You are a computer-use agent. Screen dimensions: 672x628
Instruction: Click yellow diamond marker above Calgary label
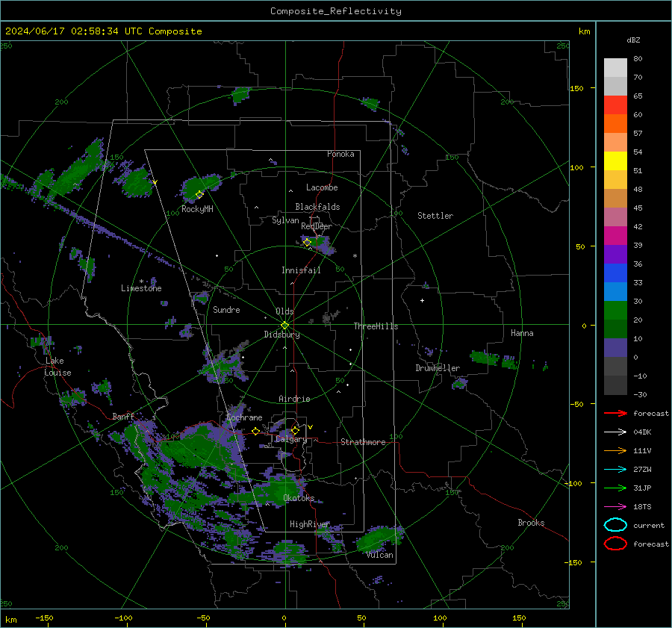(x=295, y=430)
